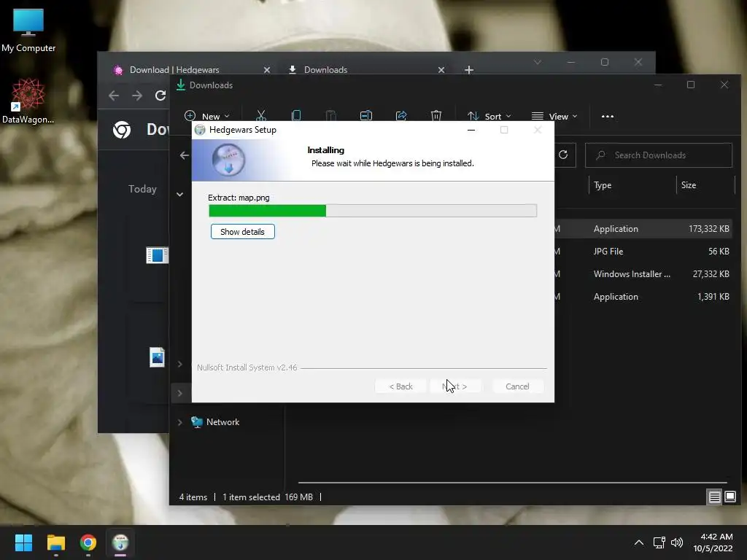Image resolution: width=747 pixels, height=560 pixels.
Task: Click the Rename icon in Explorer toolbar
Action: tap(366, 116)
